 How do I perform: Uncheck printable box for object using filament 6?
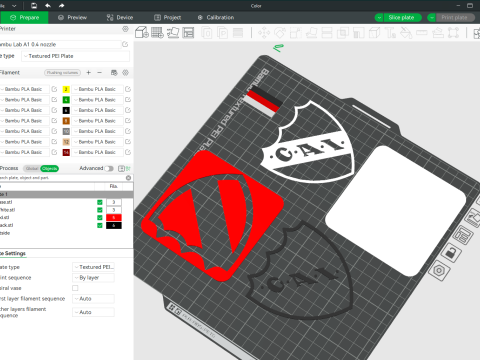point(100,225)
